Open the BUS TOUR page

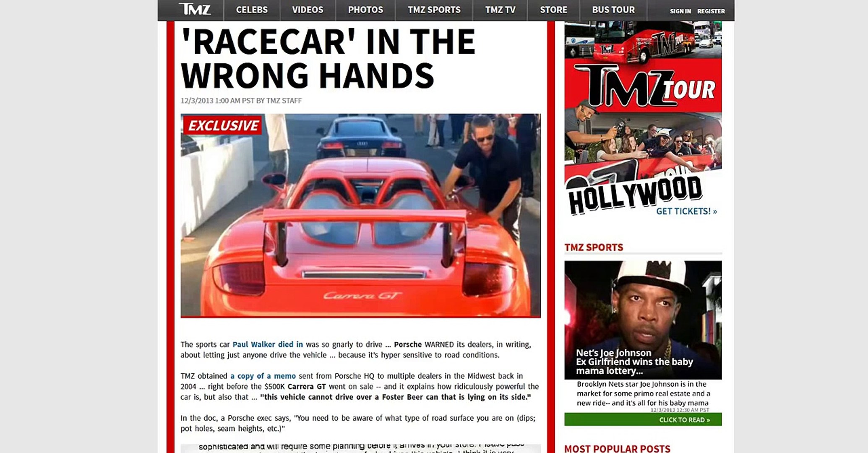tap(613, 10)
